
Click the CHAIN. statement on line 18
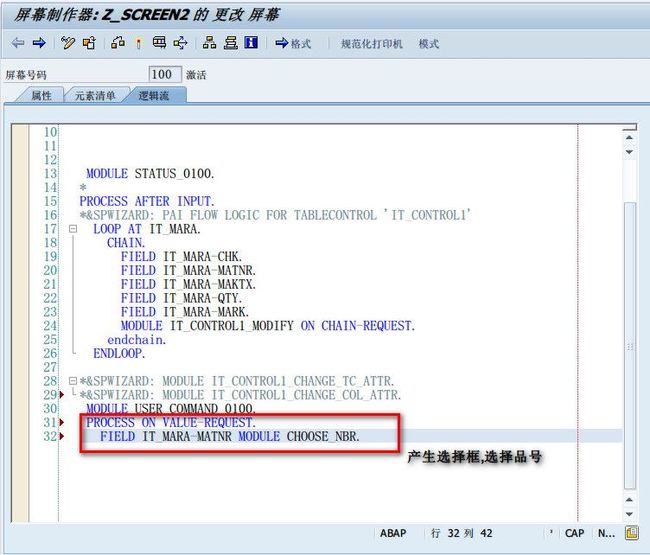pos(126,242)
